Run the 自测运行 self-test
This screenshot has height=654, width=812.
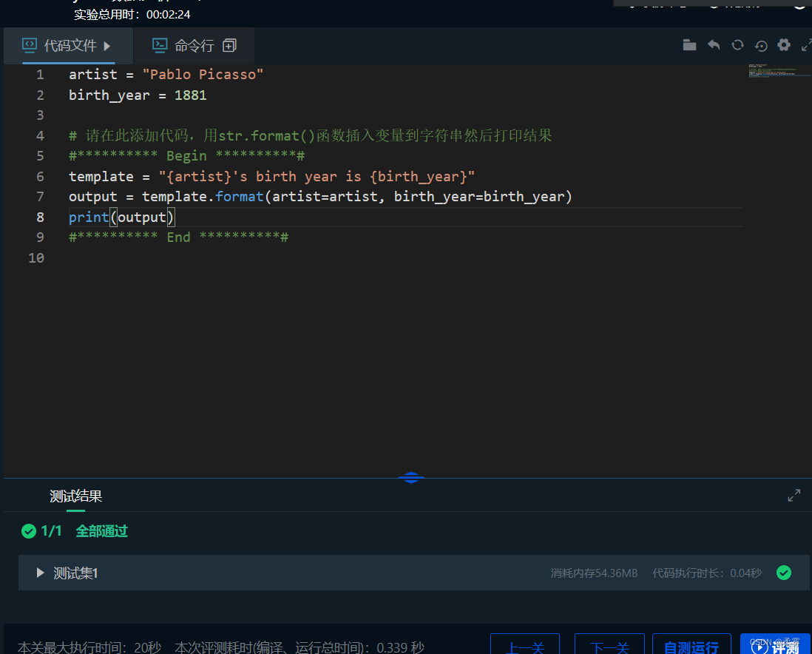(x=691, y=647)
